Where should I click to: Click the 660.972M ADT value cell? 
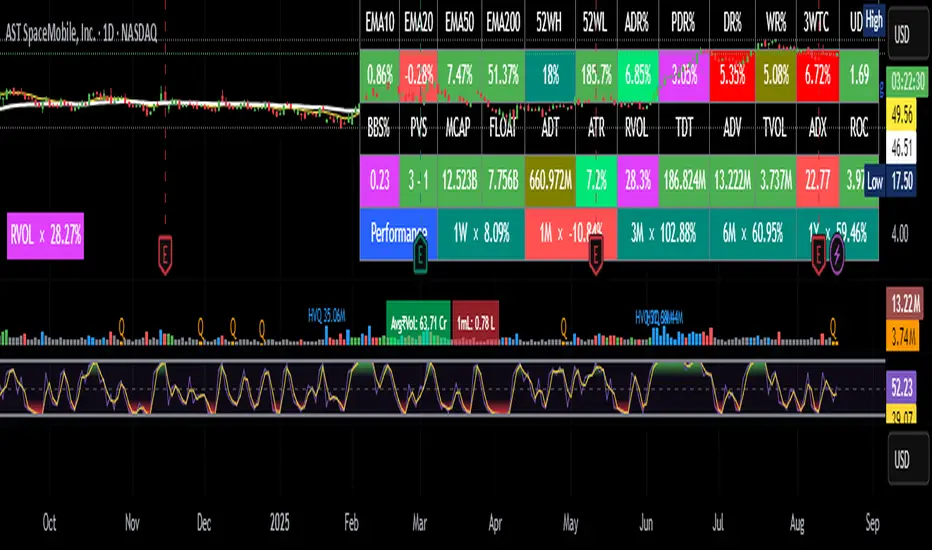click(x=550, y=181)
